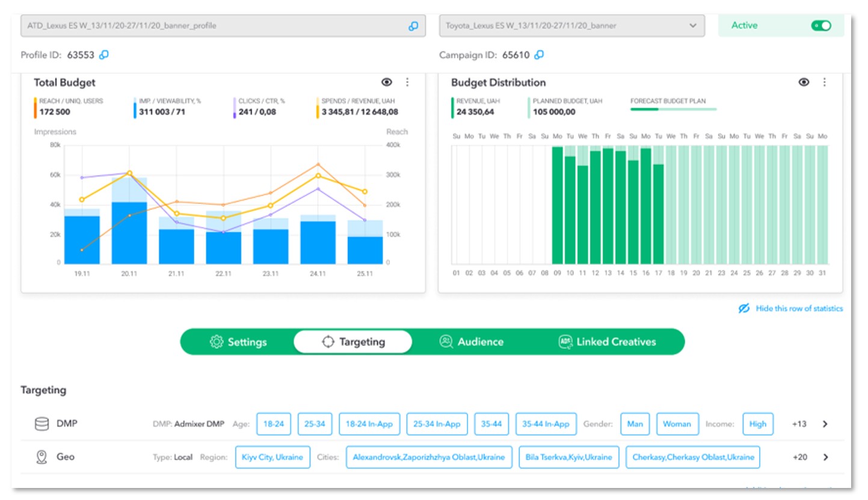
Task: Click the Revenue, UAH green legend
Action: pyautogui.click(x=452, y=107)
